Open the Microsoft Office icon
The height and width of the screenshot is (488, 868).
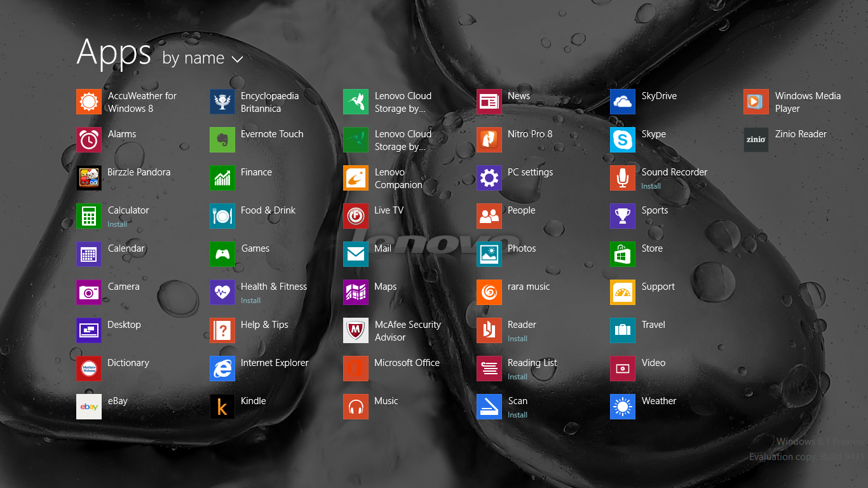point(356,369)
